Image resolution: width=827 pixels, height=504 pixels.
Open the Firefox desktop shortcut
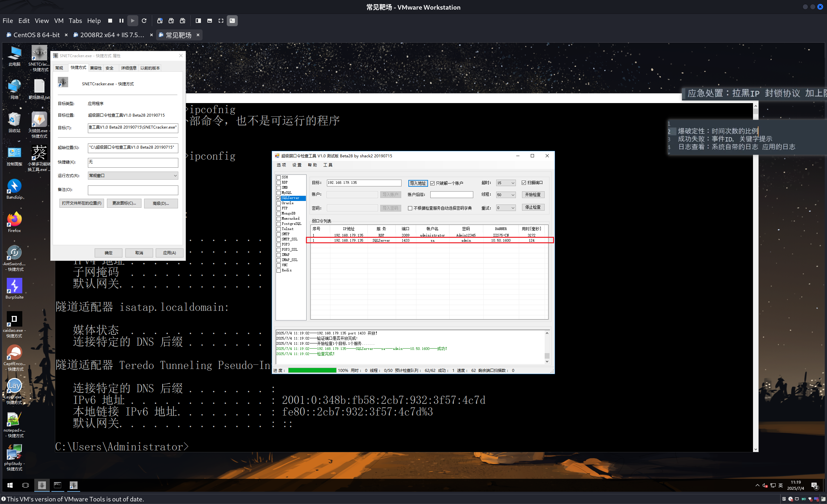click(x=15, y=220)
